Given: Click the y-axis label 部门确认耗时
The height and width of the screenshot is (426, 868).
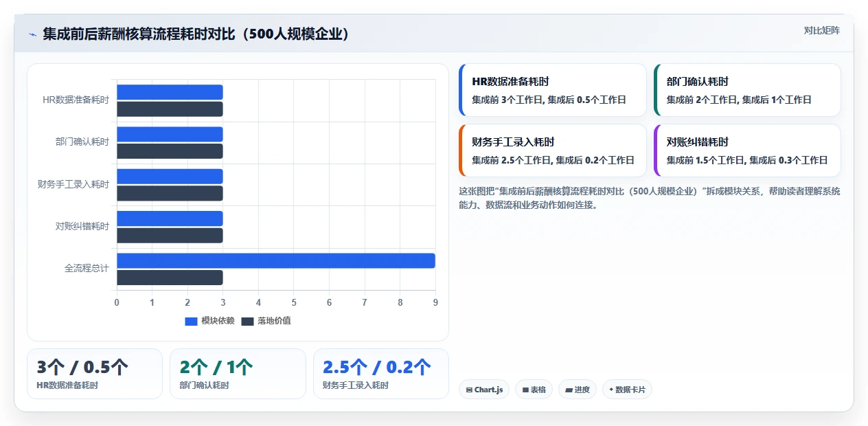Looking at the screenshot, I should (82, 142).
